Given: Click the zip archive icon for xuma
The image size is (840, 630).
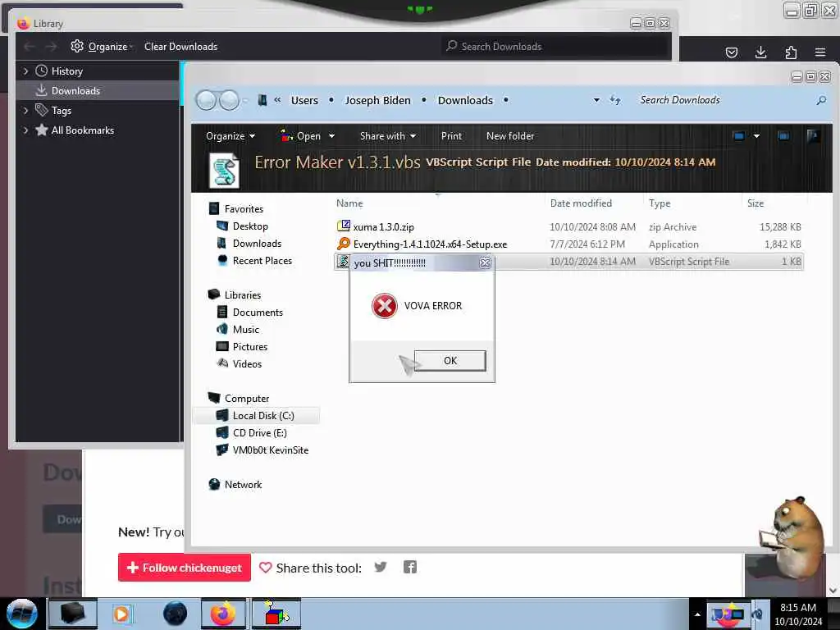Looking at the screenshot, I should pyautogui.click(x=344, y=226).
